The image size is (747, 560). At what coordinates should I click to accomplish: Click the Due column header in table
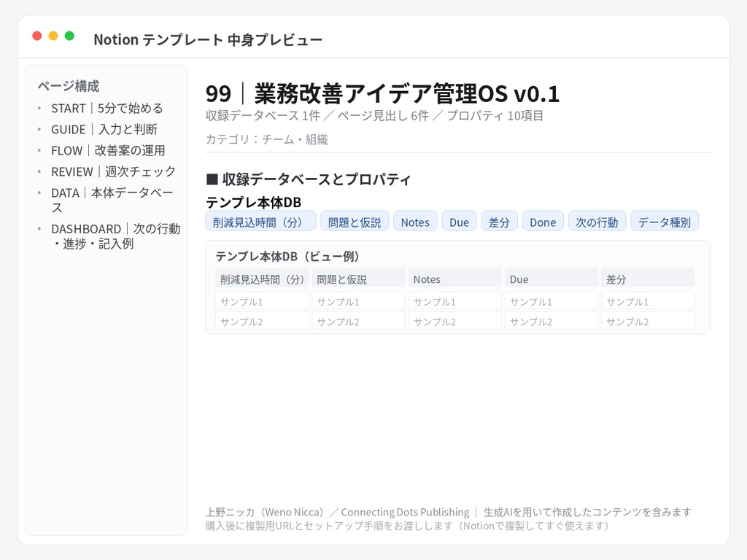coord(551,279)
